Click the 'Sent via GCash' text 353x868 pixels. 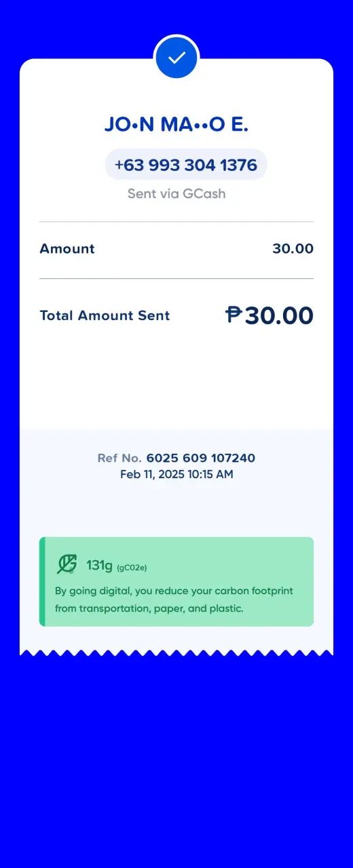(x=176, y=194)
